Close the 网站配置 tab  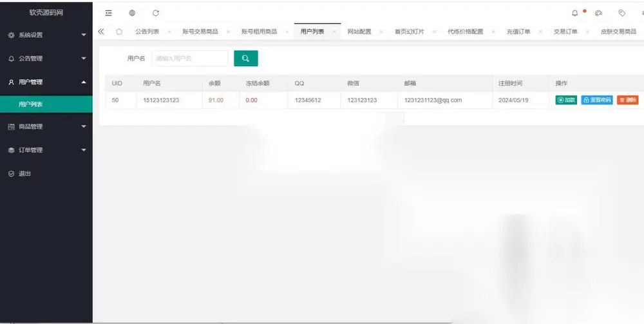click(381, 32)
